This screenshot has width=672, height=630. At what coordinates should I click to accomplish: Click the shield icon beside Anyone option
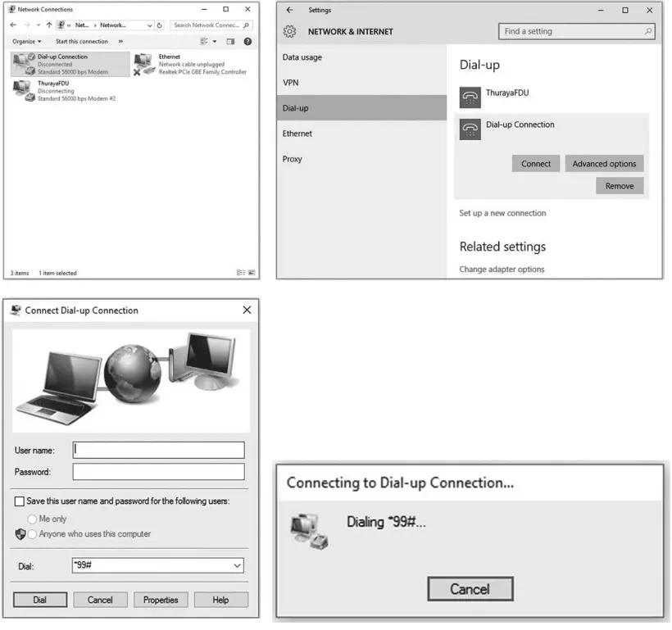pyautogui.click(x=20, y=534)
